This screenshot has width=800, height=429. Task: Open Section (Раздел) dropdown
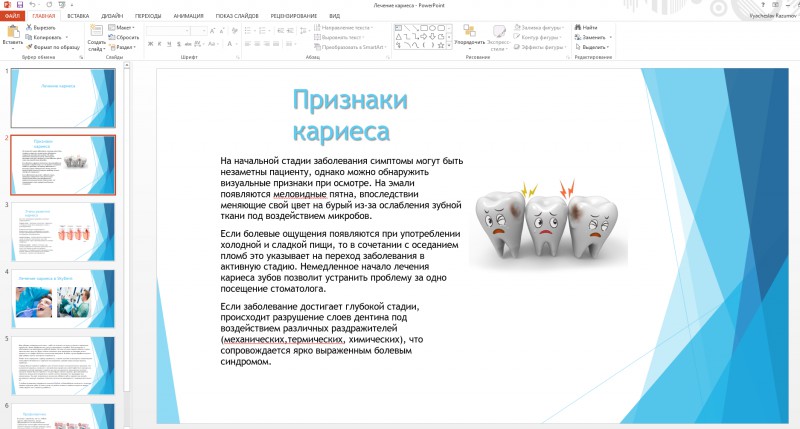point(122,47)
